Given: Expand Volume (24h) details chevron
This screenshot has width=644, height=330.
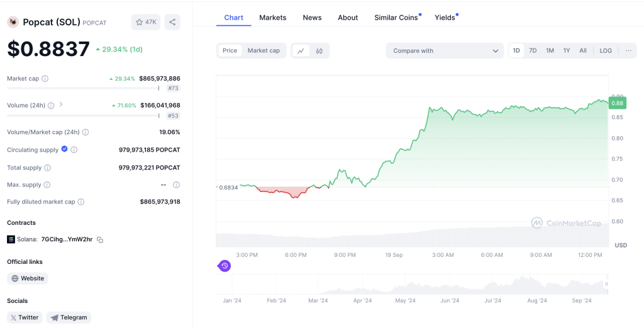Looking at the screenshot, I should 61,105.
